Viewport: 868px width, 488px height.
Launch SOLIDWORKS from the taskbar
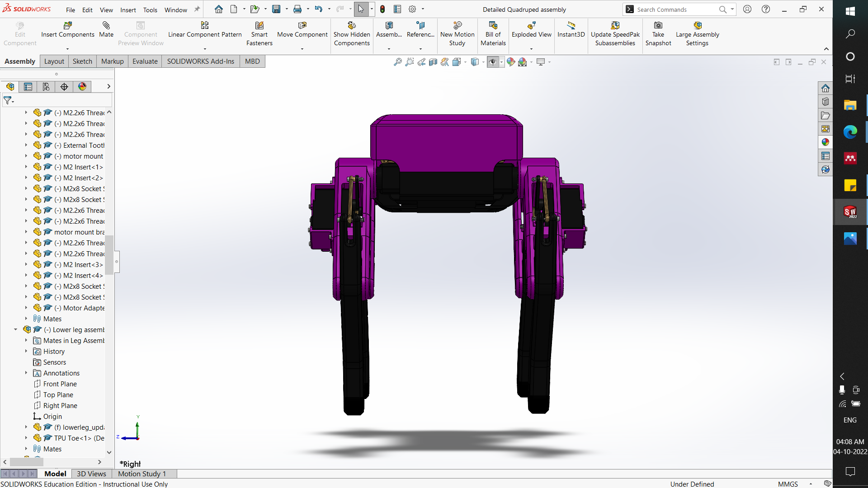click(850, 211)
